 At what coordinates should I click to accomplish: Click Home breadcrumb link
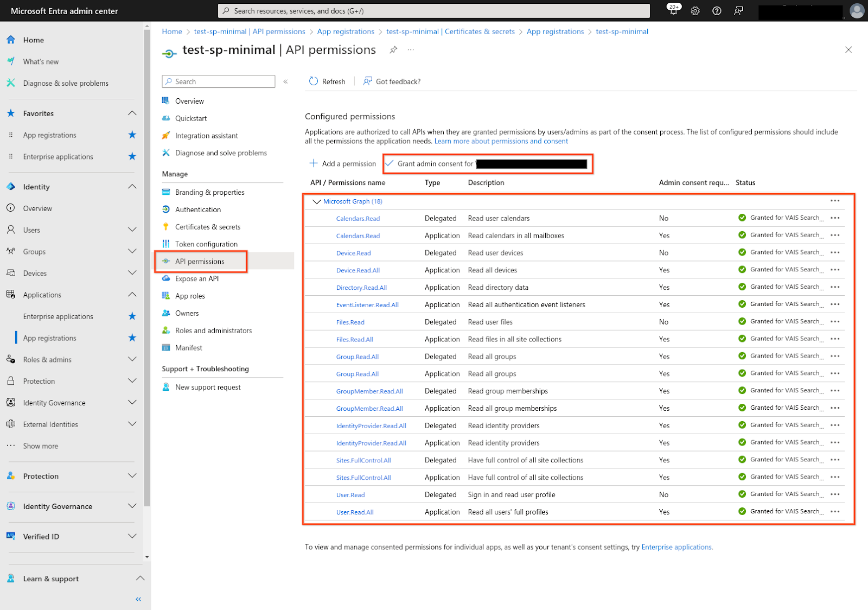point(172,31)
